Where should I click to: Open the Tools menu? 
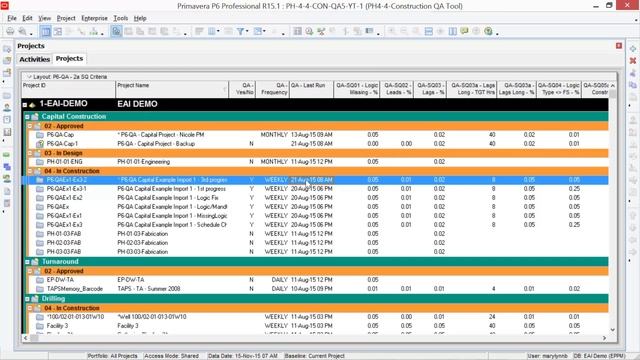[x=120, y=18]
